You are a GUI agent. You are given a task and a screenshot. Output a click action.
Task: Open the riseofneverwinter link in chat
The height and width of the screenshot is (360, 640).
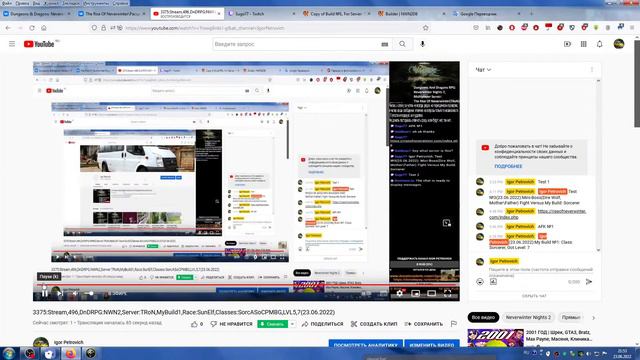538,214
